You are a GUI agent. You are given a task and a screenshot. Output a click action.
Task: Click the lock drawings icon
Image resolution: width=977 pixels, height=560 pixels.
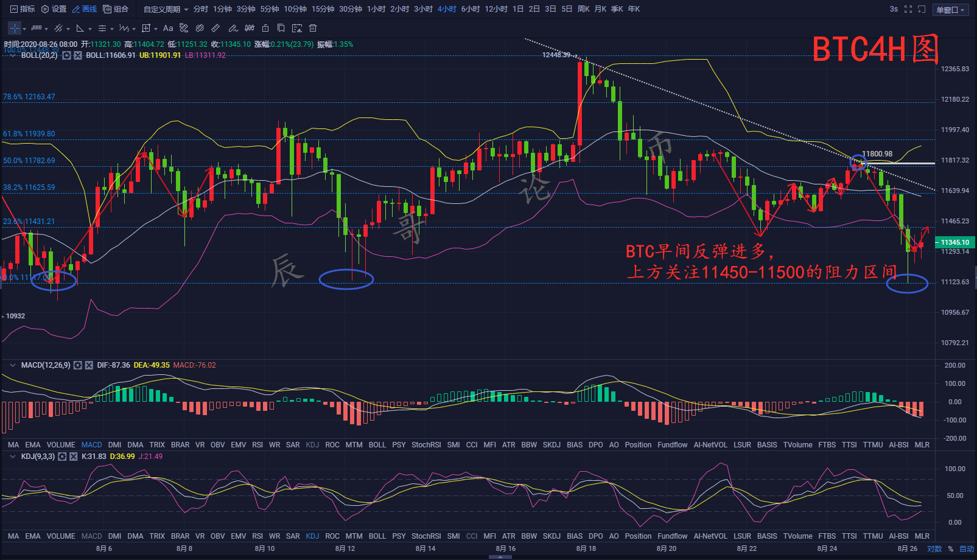point(265,28)
